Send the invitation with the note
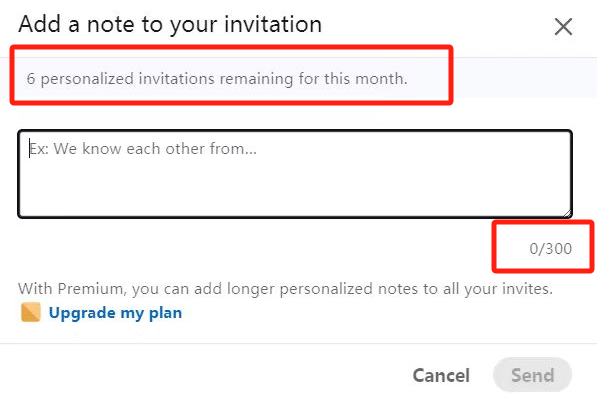This screenshot has width=597, height=394. (532, 375)
